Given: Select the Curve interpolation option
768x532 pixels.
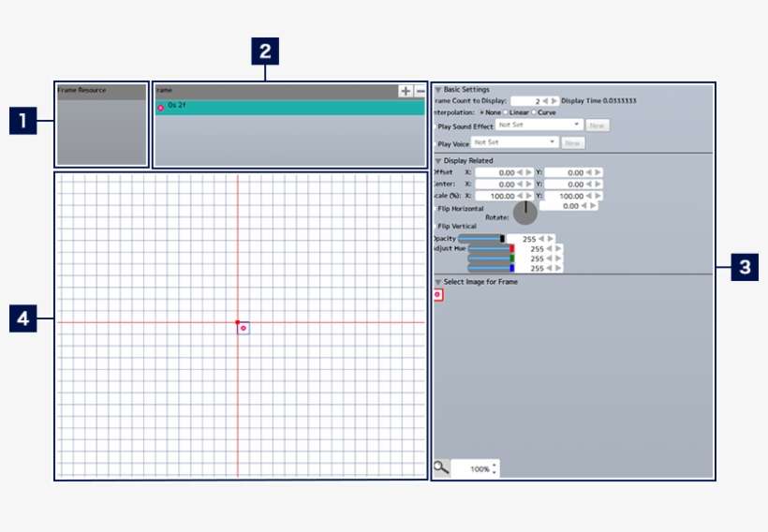Looking at the screenshot, I should 535,112.
